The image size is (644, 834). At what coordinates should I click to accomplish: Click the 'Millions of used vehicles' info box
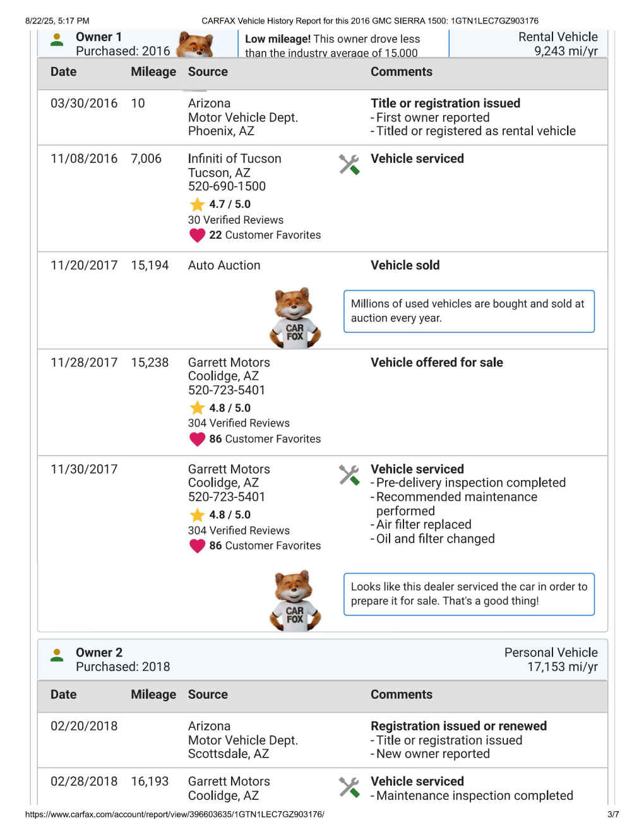(x=468, y=311)
